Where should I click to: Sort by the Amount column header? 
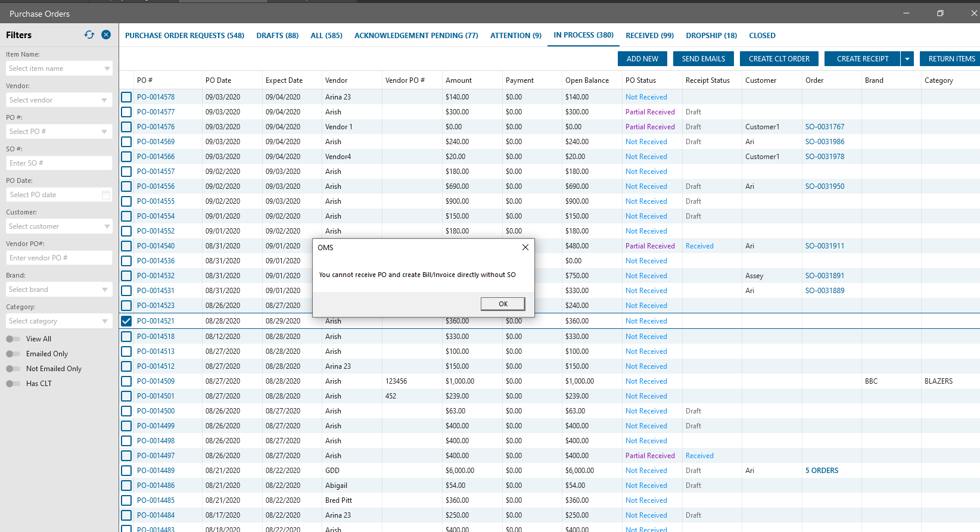click(459, 80)
